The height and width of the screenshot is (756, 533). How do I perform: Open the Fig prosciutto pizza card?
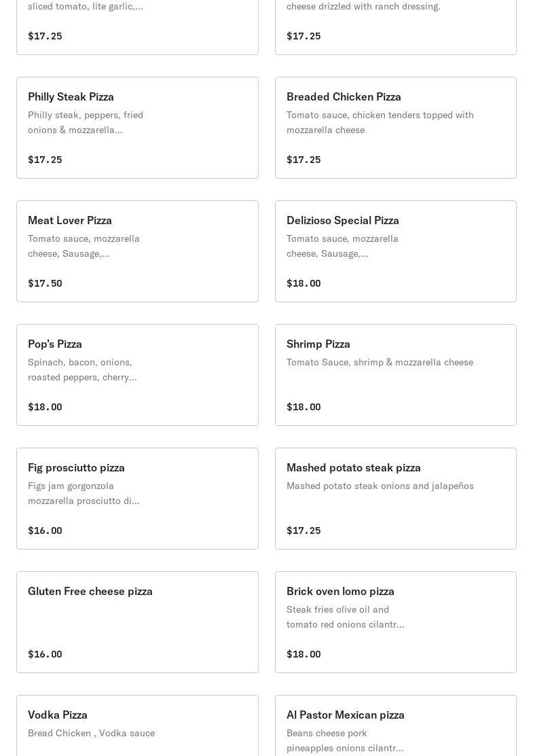(x=137, y=499)
